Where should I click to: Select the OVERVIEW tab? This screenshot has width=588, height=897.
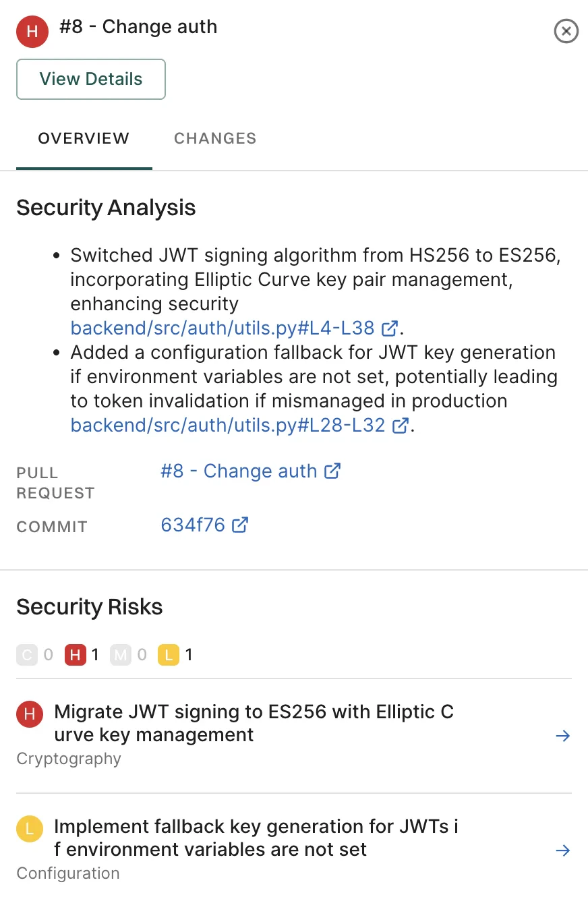pos(83,138)
